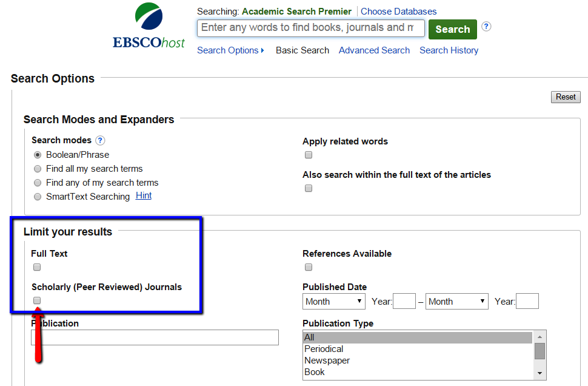588x386 pixels.
Task: Open Search History
Action: [449, 50]
